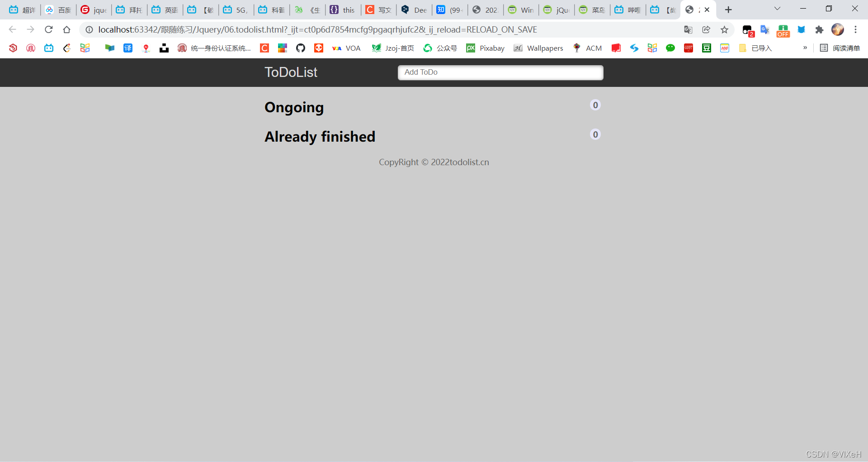The width and height of the screenshot is (868, 462).
Task: Open the 已导入 bookmarks folder
Action: (x=755, y=48)
